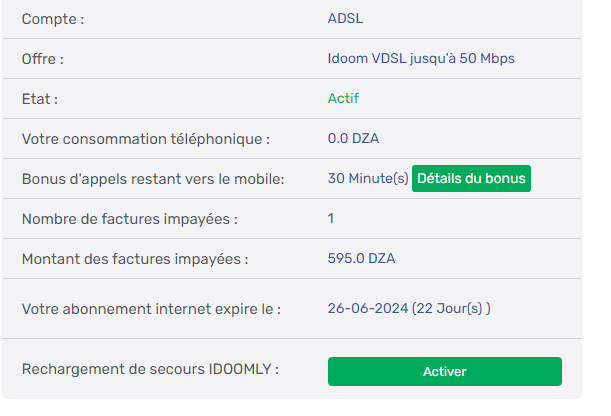Screen dimensions: 611x416
Task: Click the Votre consommation téléphonique label
Action: 145,139
